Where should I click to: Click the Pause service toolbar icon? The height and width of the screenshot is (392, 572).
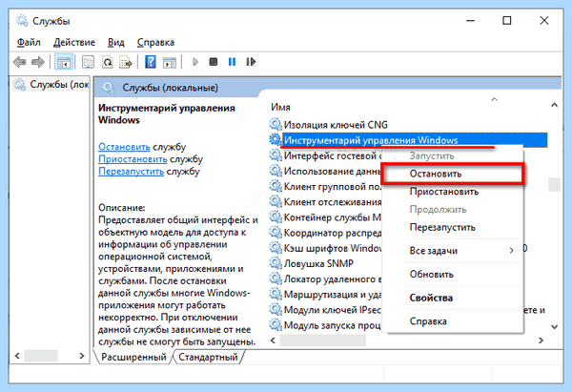click(x=232, y=62)
